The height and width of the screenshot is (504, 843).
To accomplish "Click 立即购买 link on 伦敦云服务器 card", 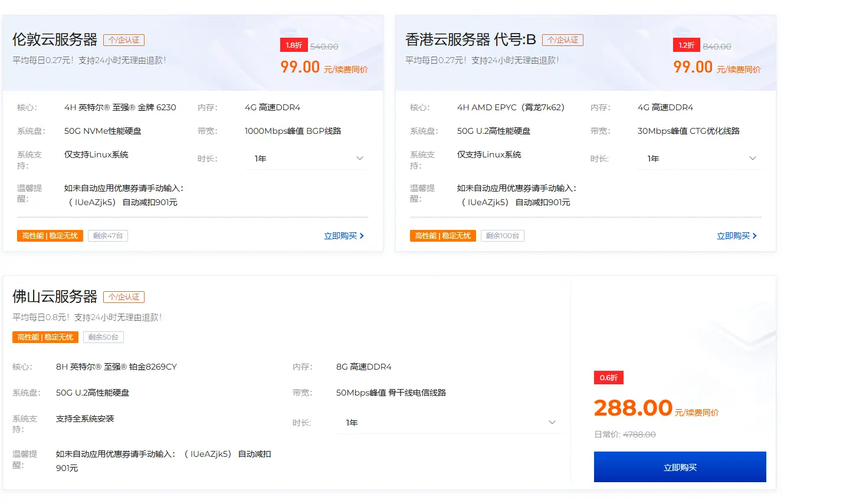I will 344,236.
